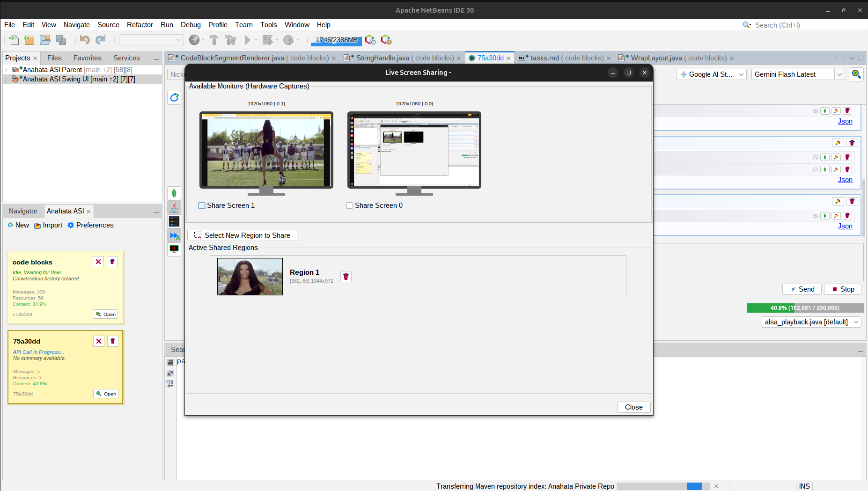Click the Open Project toolbar icon
Image resolution: width=868 pixels, height=491 pixels.
pos(45,40)
